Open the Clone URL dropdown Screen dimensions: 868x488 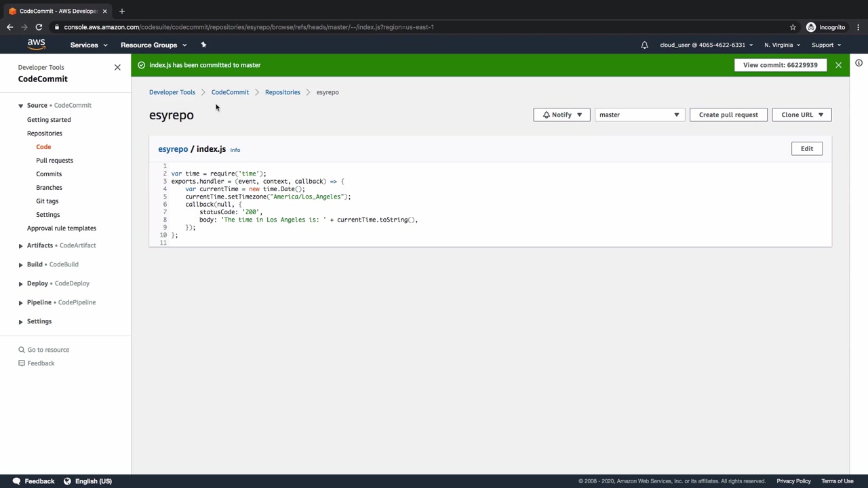[802, 115]
